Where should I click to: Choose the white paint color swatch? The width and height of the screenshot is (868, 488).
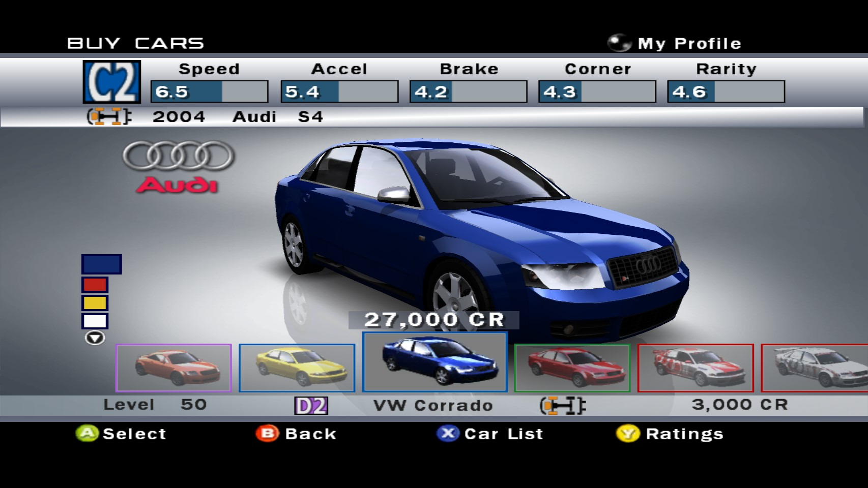(x=95, y=321)
